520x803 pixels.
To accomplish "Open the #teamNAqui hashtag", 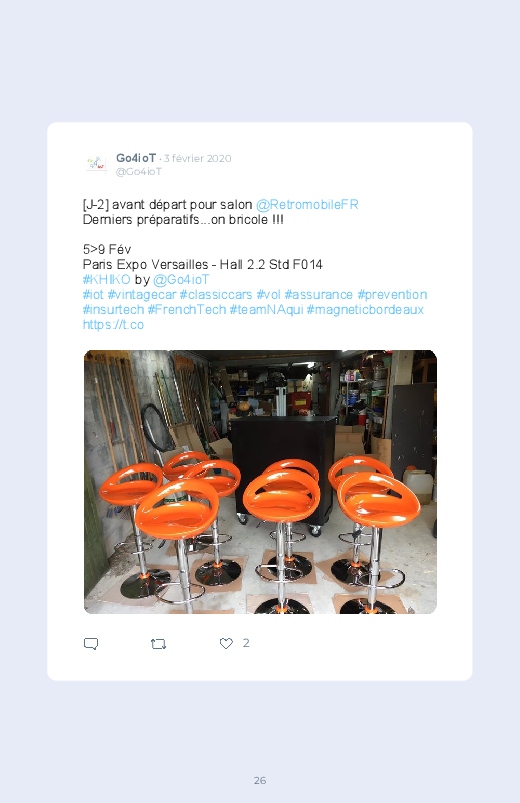I will [x=266, y=310].
